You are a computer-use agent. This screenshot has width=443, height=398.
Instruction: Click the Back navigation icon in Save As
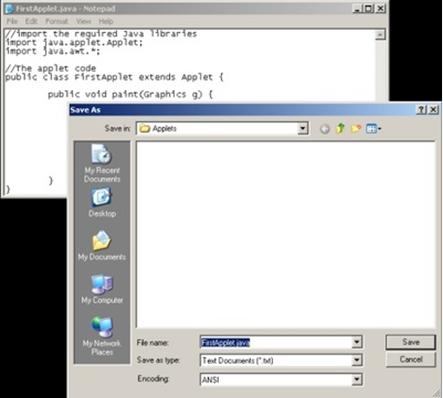(325, 129)
